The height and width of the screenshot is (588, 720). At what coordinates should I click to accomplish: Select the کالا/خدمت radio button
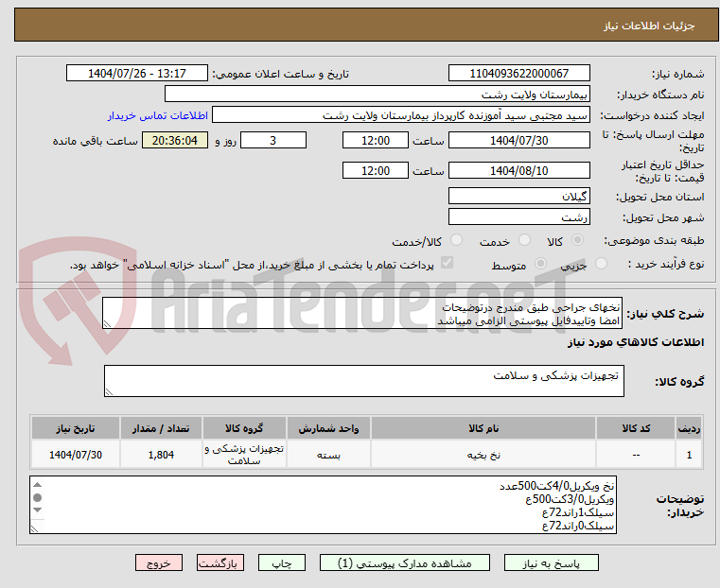(x=456, y=240)
